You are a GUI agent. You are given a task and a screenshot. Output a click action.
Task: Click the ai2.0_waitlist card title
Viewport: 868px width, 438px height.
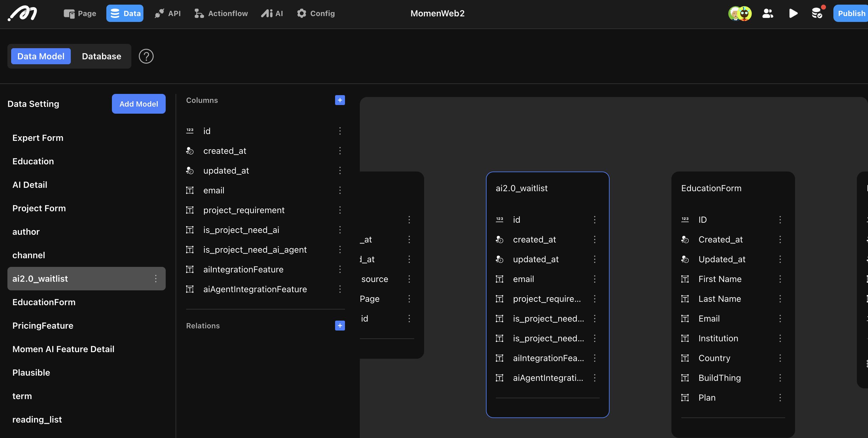tap(521, 188)
